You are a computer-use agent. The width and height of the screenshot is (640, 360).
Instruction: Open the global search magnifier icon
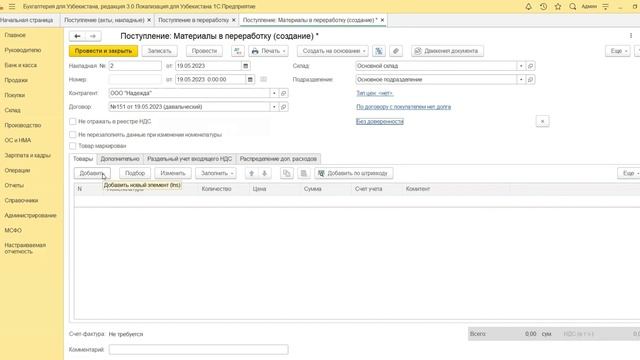[573, 7]
